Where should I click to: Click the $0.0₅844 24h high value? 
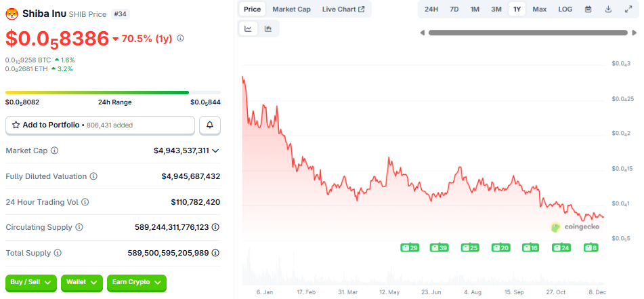pyautogui.click(x=205, y=102)
